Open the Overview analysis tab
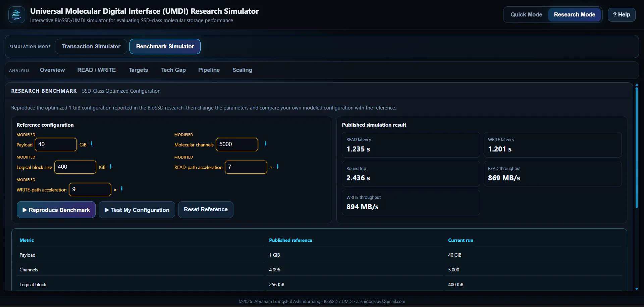 [x=52, y=70]
